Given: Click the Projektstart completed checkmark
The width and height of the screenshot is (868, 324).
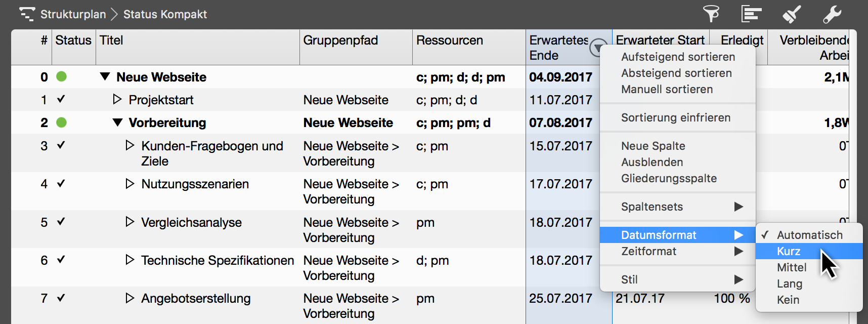Looking at the screenshot, I should [x=61, y=100].
